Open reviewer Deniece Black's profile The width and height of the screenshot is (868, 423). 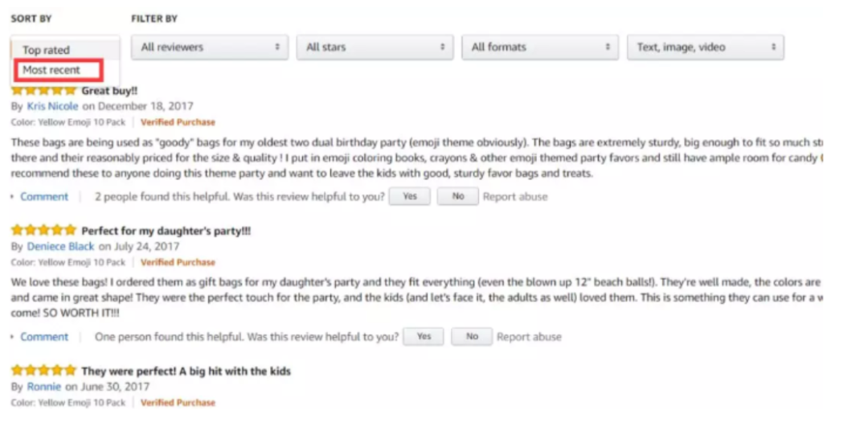[x=61, y=246]
